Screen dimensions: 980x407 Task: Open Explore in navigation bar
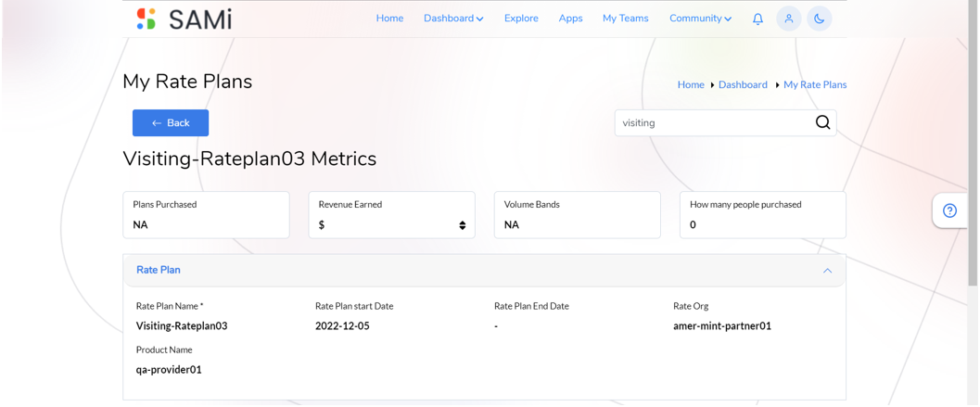[x=521, y=19]
